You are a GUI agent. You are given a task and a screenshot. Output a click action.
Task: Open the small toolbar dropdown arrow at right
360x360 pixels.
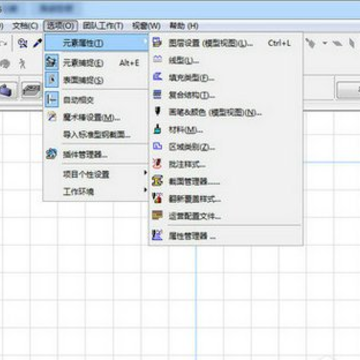pyautogui.click(x=324, y=43)
